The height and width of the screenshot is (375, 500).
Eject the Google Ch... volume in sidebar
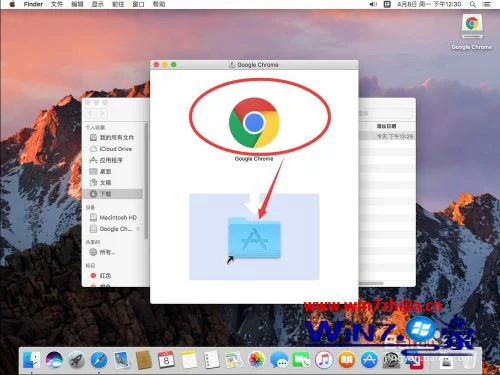tap(138, 229)
